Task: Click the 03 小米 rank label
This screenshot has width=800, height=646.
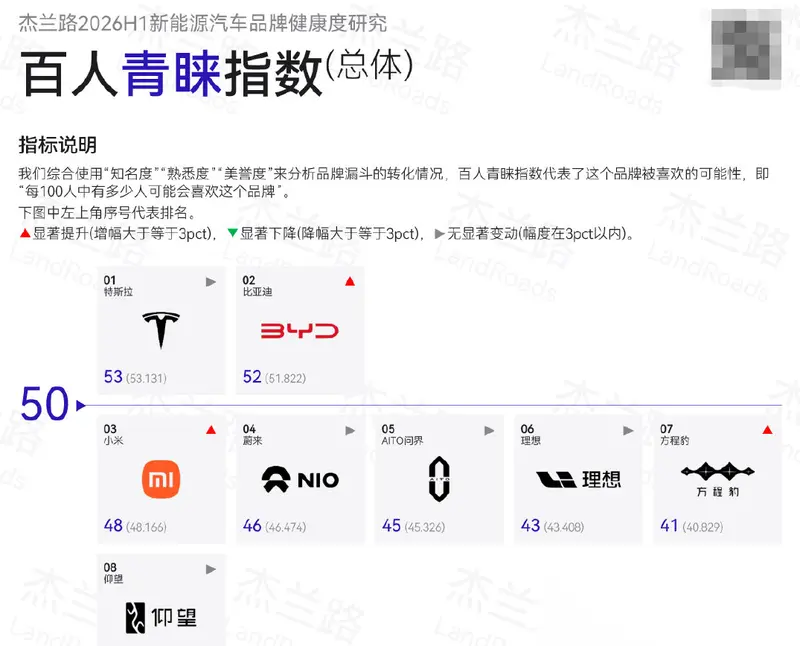Action: [x=113, y=434]
